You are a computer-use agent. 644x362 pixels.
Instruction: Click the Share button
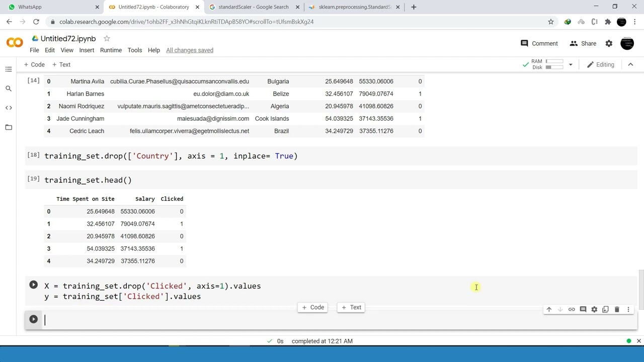pyautogui.click(x=583, y=44)
